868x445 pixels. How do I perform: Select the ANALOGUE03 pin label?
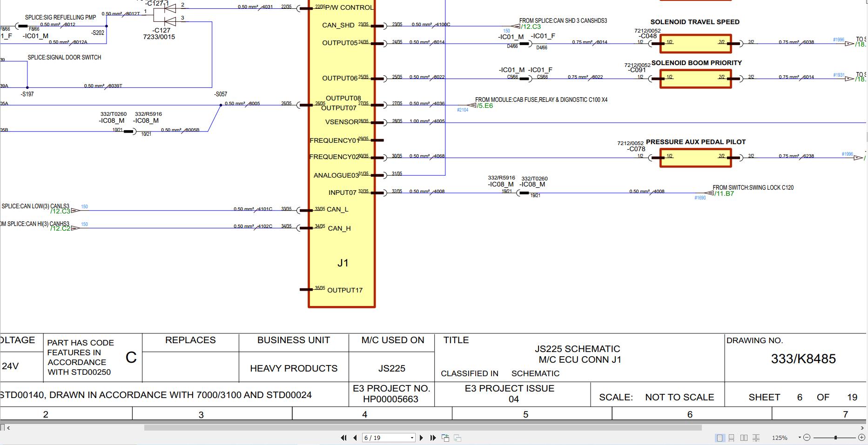coord(336,175)
